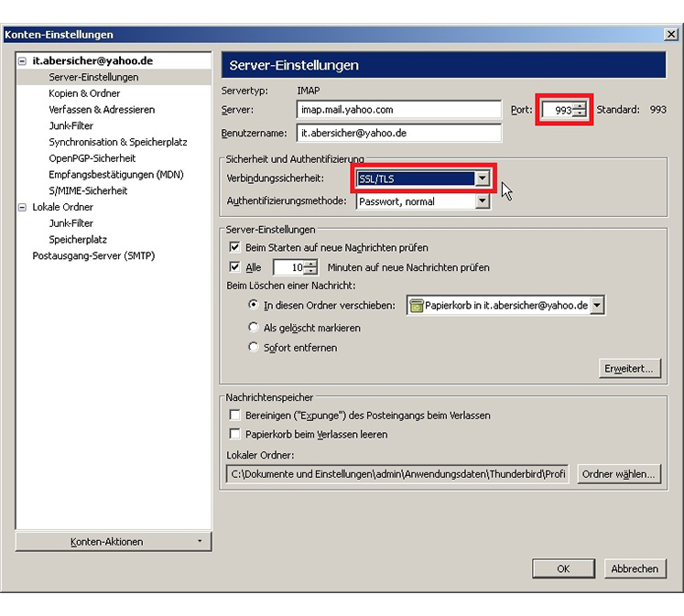Enable Bereinigen (Expunge) des Posteingangs checkbox
This screenshot has width=684, height=616.
coord(235,416)
